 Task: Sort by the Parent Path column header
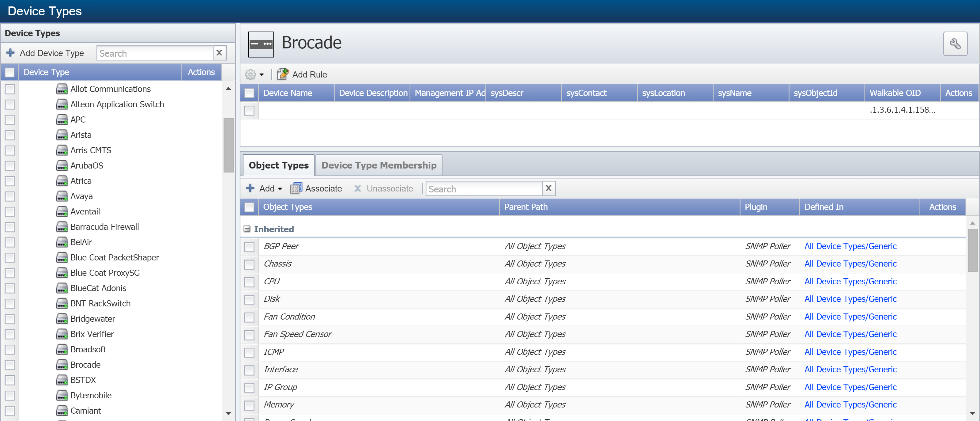click(x=619, y=207)
